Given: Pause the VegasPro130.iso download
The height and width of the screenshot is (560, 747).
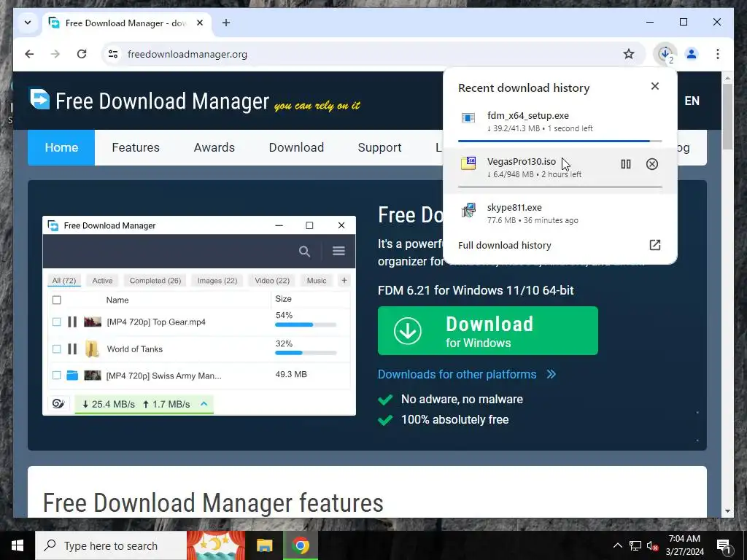Looking at the screenshot, I should 625,164.
